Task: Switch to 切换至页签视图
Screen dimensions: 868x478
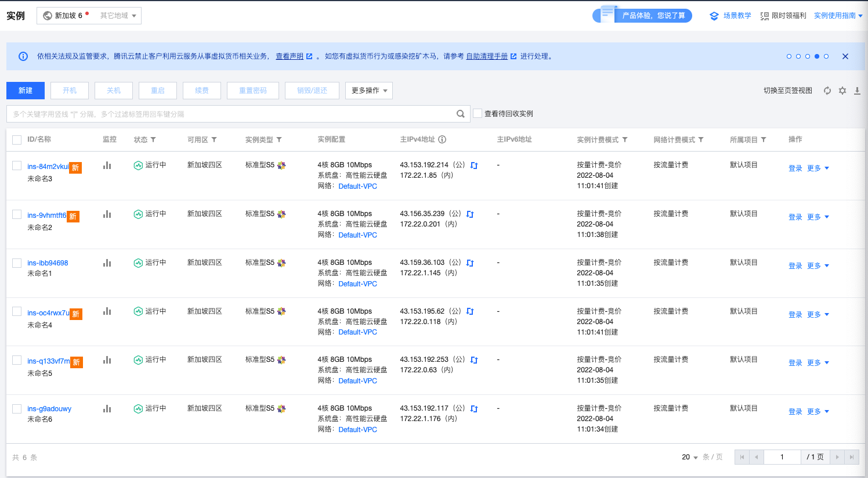Action: 788,91
